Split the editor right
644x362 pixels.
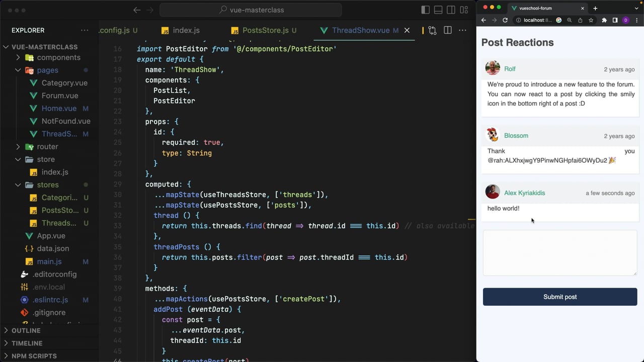click(447, 30)
